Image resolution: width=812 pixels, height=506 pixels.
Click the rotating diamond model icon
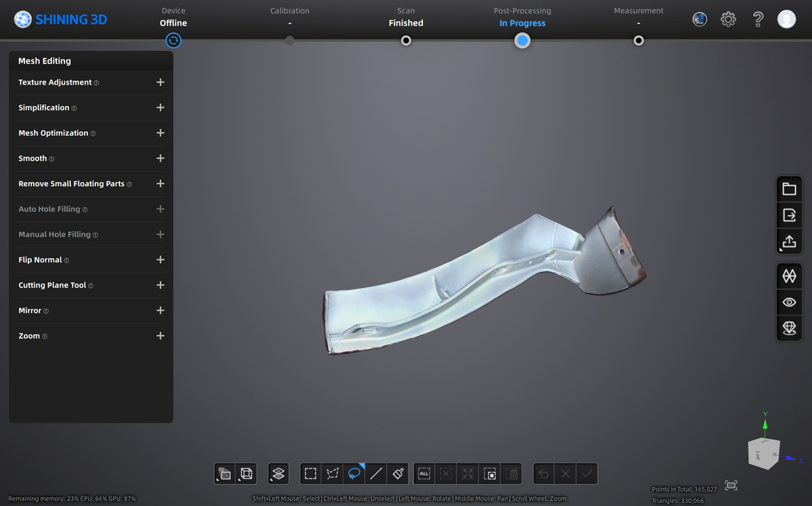pos(789,329)
